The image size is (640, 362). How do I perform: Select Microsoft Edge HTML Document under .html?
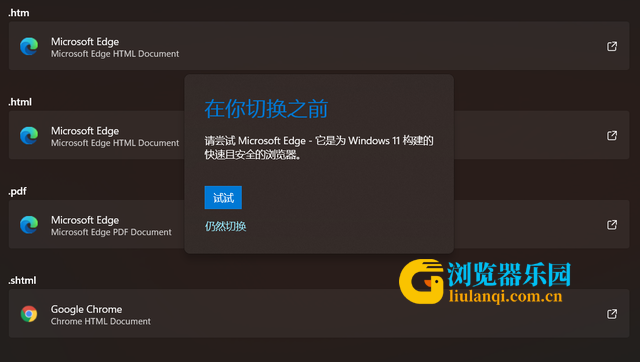pyautogui.click(x=115, y=143)
